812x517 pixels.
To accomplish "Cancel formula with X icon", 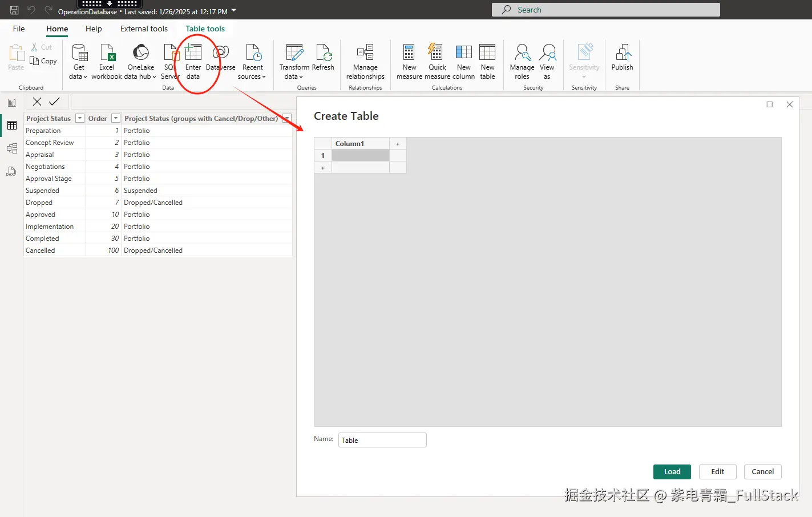I will tap(37, 102).
